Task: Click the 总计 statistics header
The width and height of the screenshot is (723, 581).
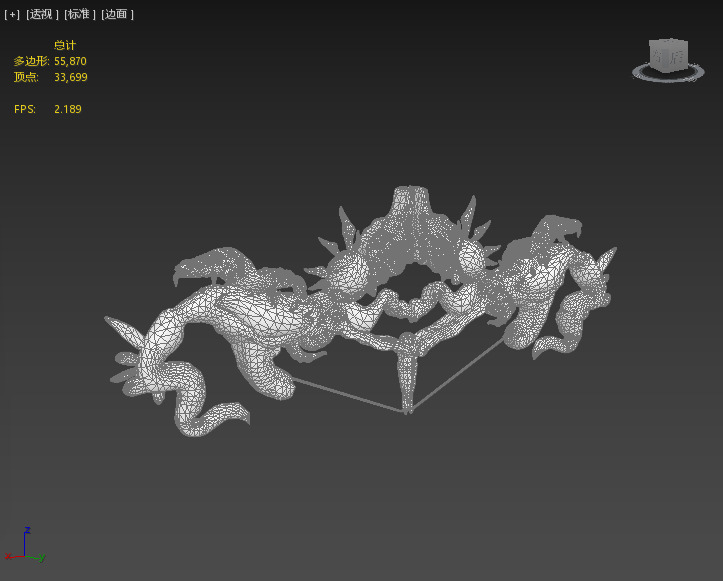Action: (x=65, y=45)
